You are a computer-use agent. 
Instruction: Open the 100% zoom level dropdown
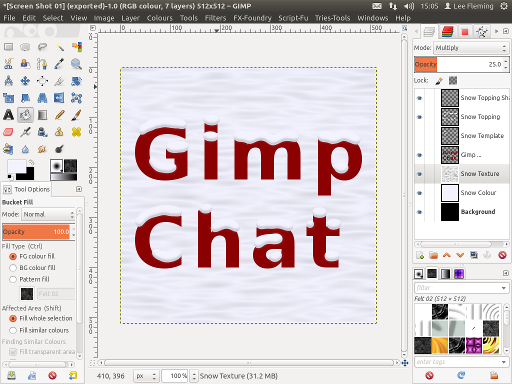pyautogui.click(x=195, y=376)
